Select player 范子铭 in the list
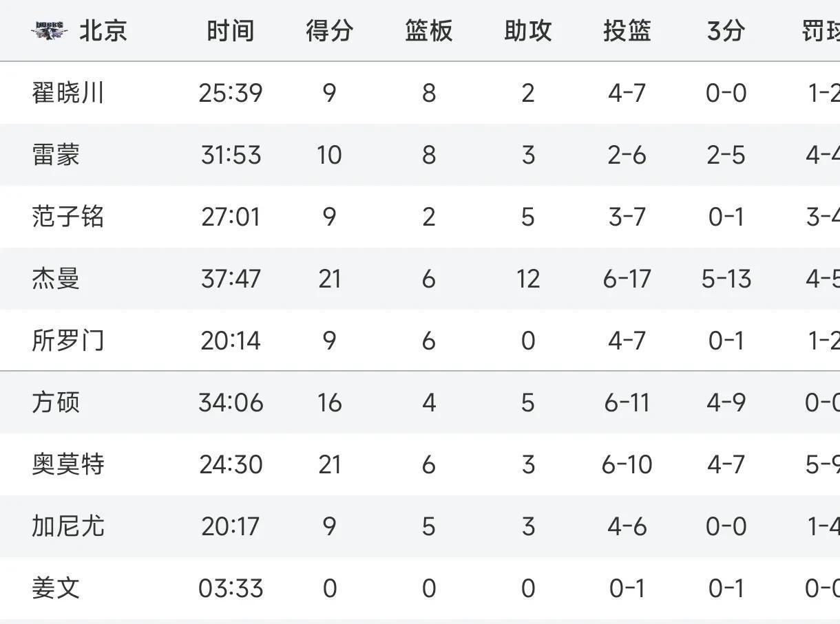 67,217
